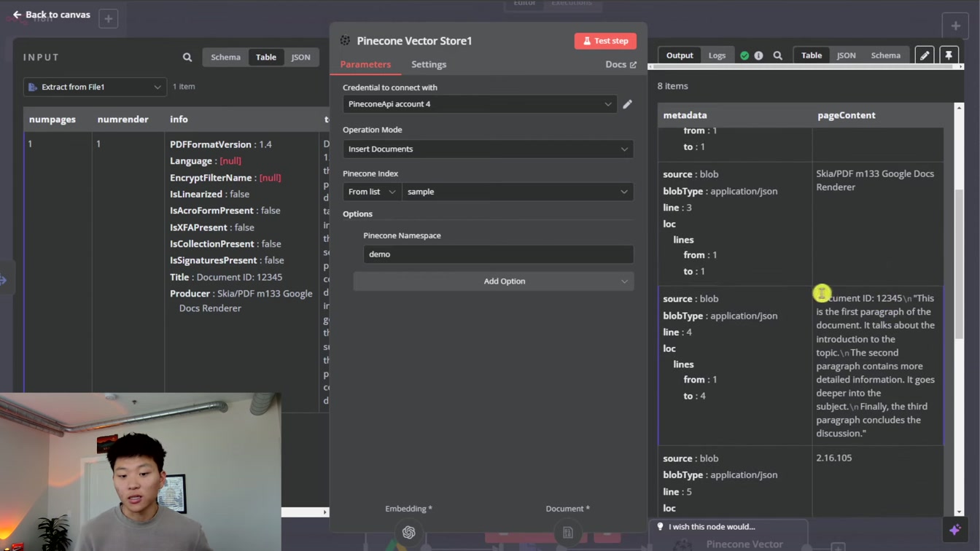Click the lightbulb icon in the feedback bar
The width and height of the screenshot is (980, 551).
(660, 526)
